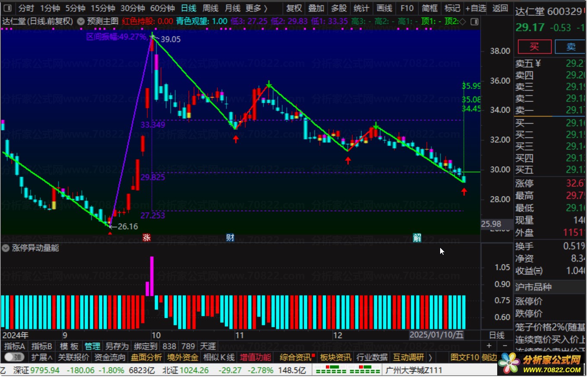The image size is (588, 377).
Task: Add stock via +自选
Action: pyautogui.click(x=476, y=8)
